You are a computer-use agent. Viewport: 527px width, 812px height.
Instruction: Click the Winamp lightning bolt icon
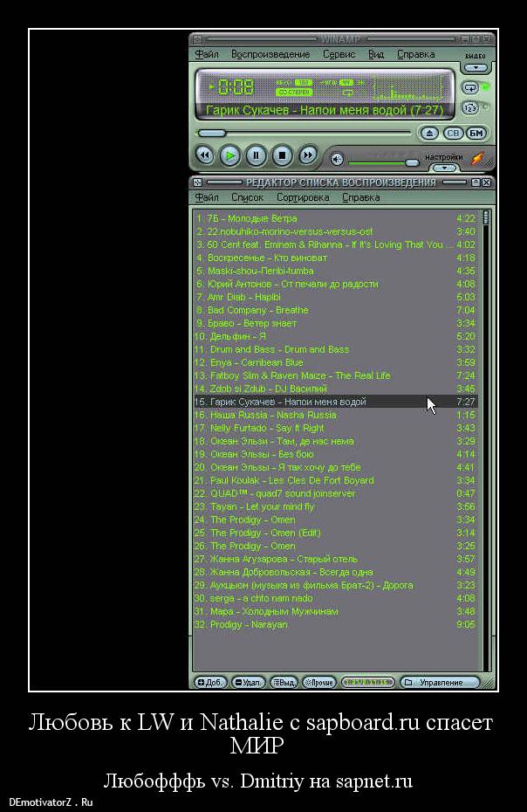pos(476,158)
